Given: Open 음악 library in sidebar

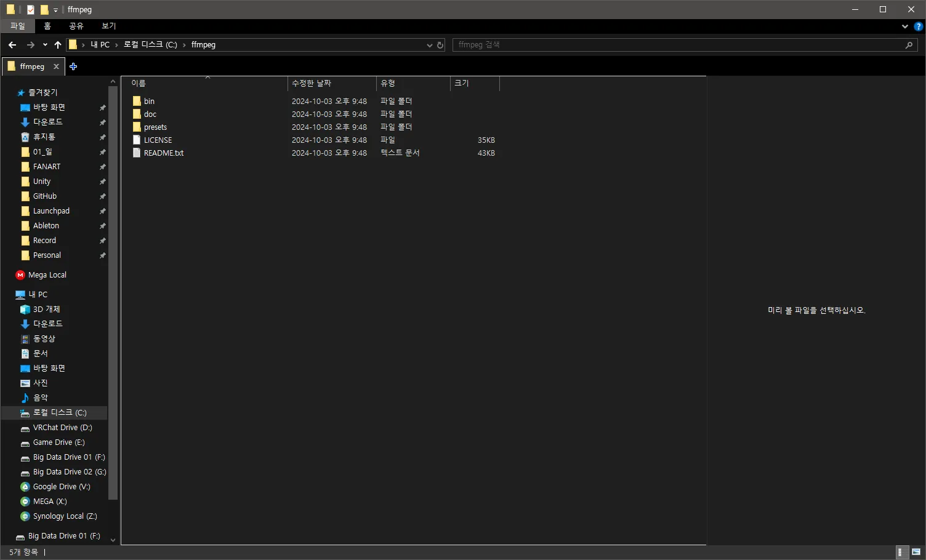Looking at the screenshot, I should tap(41, 398).
